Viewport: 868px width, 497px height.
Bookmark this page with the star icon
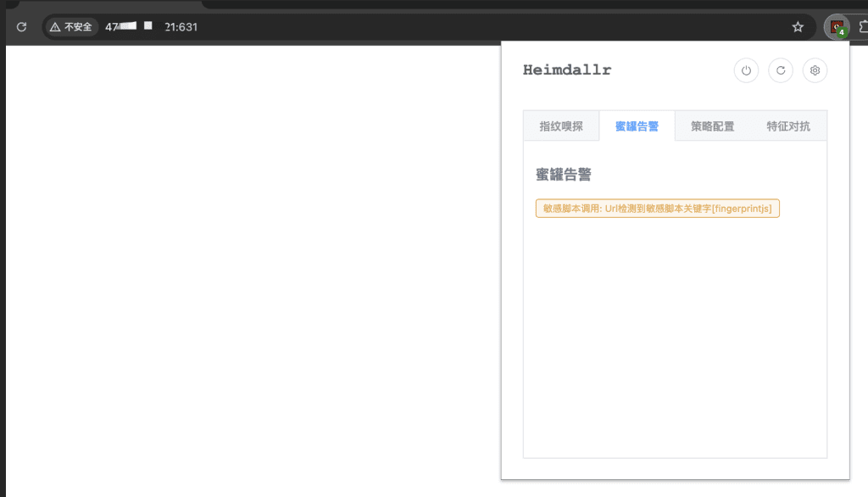click(x=798, y=26)
